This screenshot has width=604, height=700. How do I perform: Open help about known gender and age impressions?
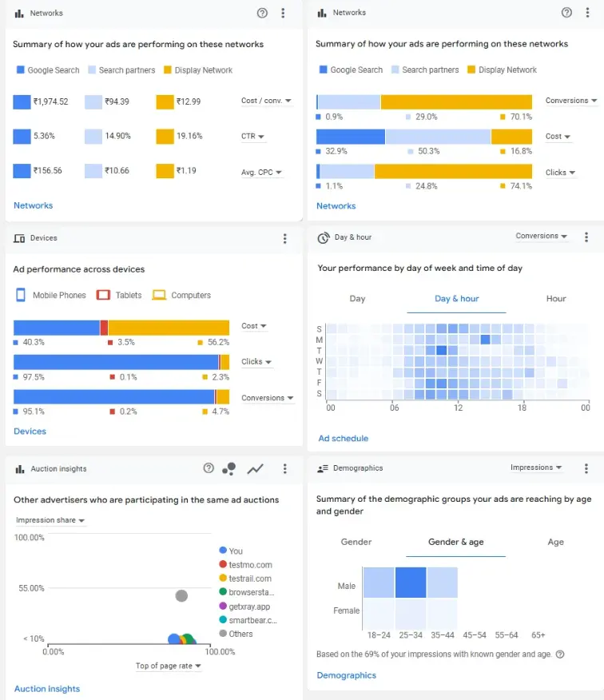click(x=560, y=654)
